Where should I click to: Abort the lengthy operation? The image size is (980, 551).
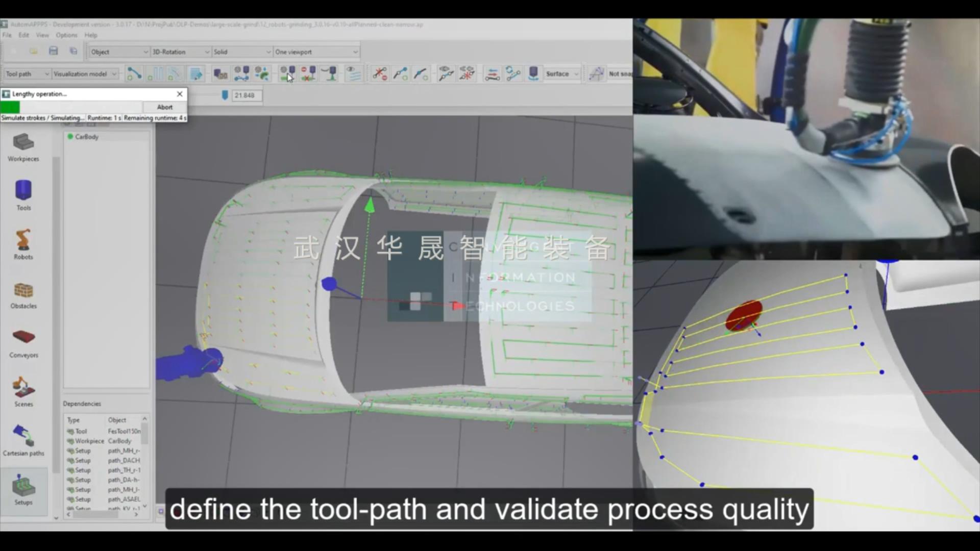point(164,107)
